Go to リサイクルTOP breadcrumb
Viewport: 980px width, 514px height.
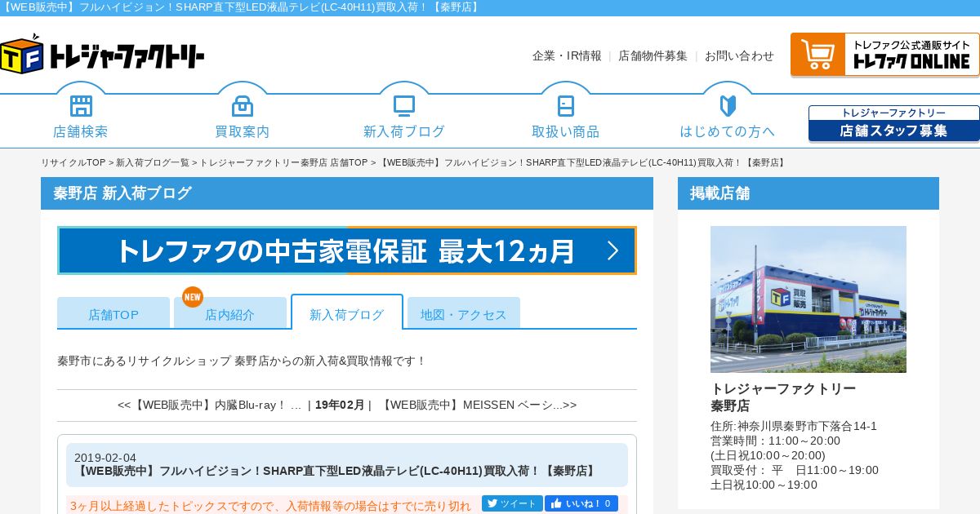[x=73, y=162]
